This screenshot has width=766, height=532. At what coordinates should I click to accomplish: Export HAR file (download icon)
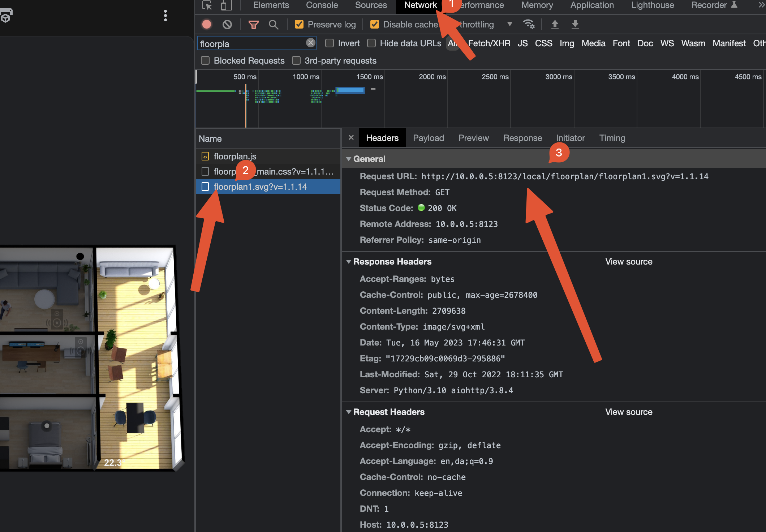click(574, 24)
